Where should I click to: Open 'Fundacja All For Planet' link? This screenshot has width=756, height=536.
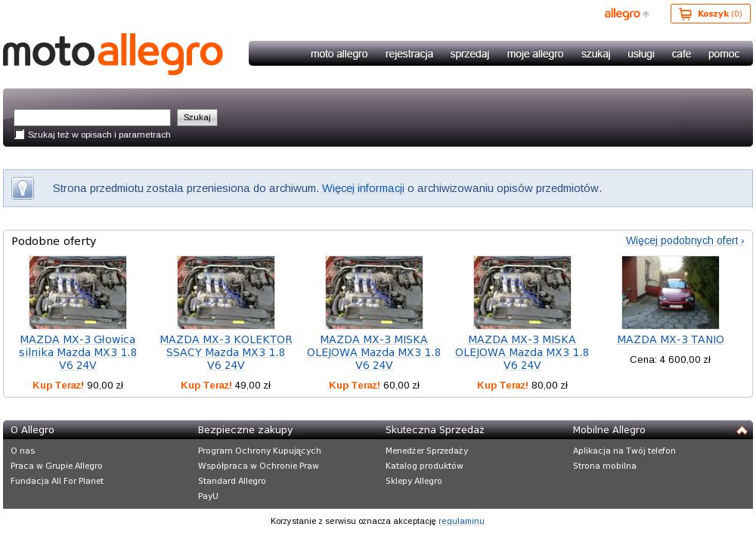click(x=57, y=481)
